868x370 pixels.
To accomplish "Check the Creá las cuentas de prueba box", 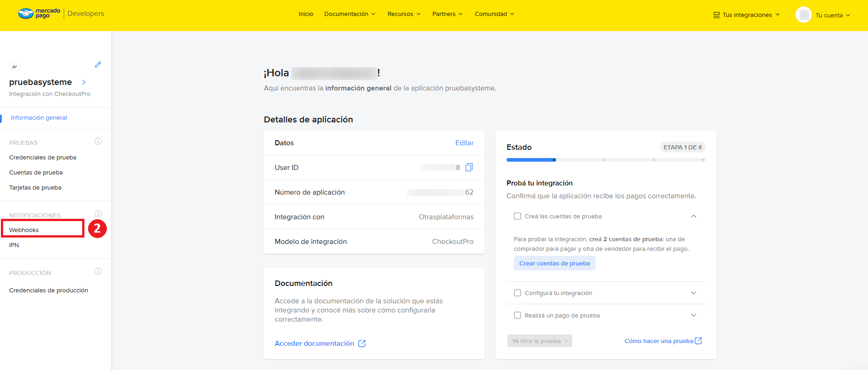I will pos(518,216).
